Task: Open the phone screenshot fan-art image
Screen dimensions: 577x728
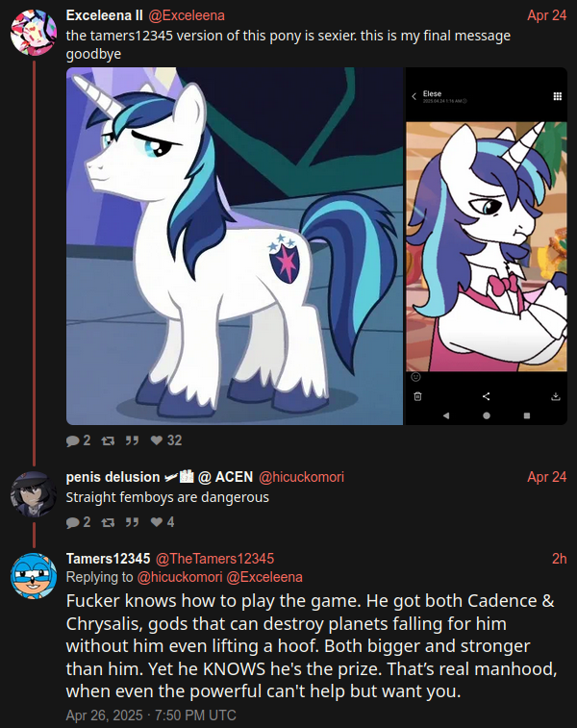Action: click(487, 246)
